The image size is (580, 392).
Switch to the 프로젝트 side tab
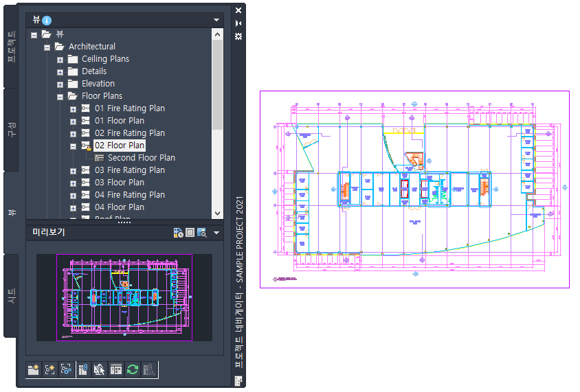click(x=12, y=47)
